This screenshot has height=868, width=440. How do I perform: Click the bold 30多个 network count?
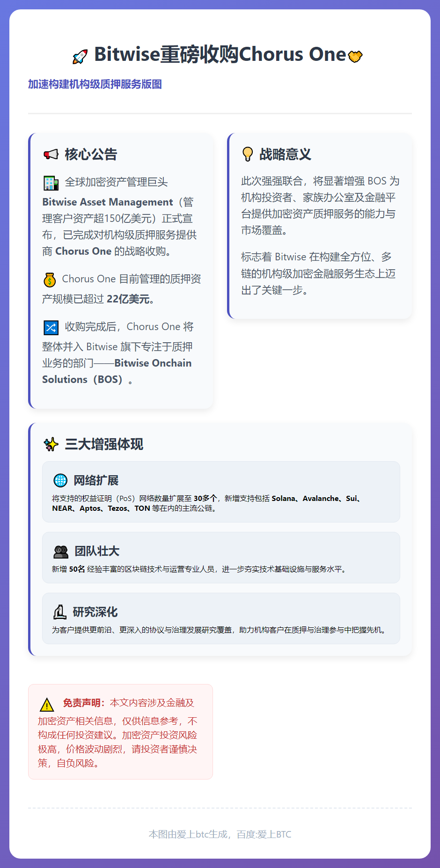[205, 498]
